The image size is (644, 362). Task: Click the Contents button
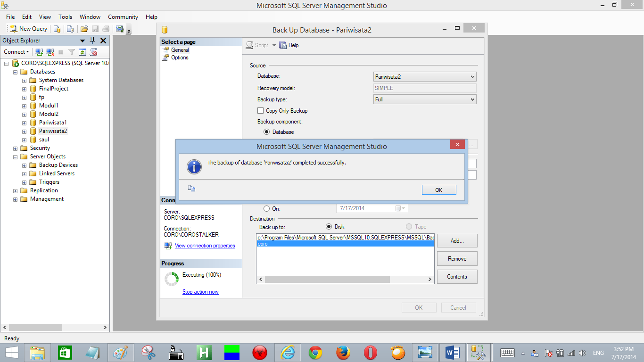point(457,276)
